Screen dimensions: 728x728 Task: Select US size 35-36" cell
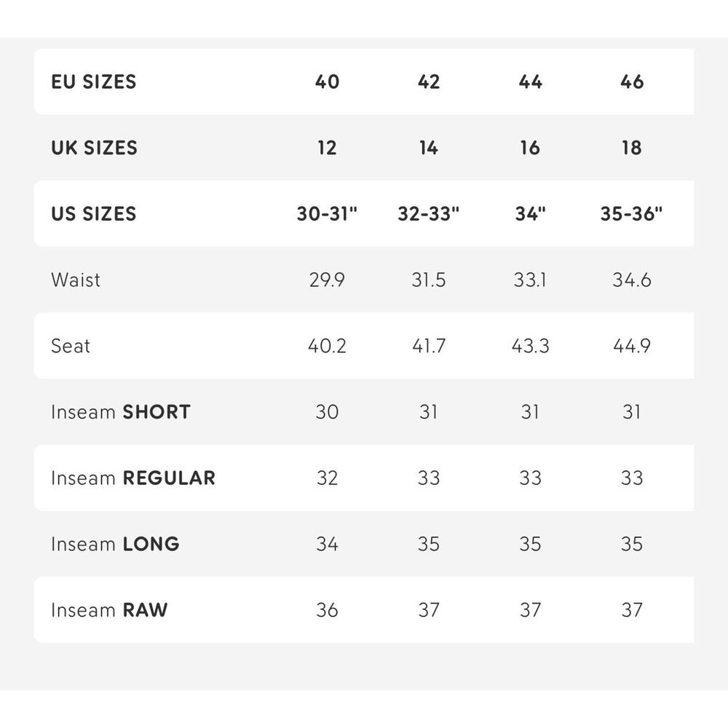tap(631, 213)
